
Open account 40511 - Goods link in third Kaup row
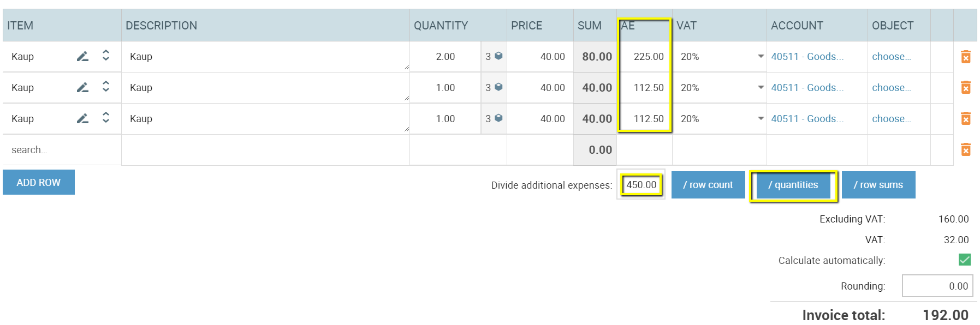coord(807,119)
